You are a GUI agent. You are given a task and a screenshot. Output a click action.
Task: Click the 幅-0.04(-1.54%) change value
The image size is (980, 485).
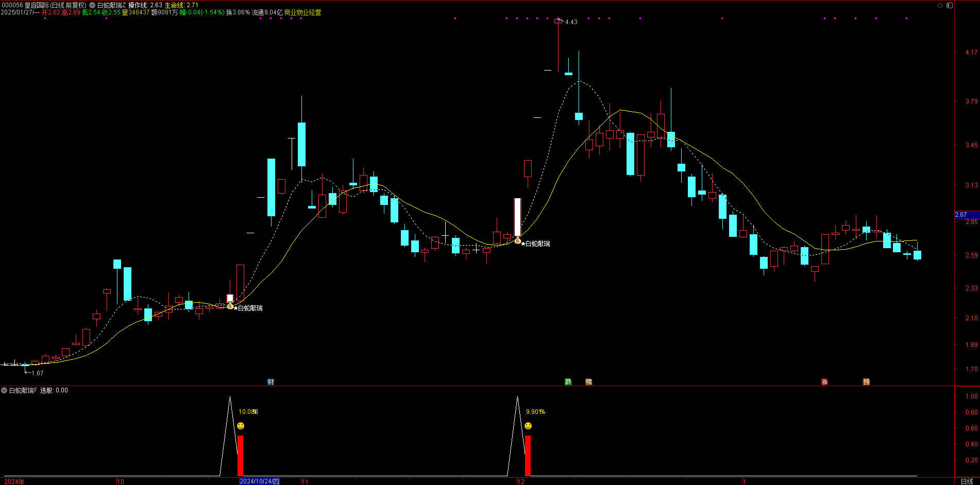click(x=202, y=12)
